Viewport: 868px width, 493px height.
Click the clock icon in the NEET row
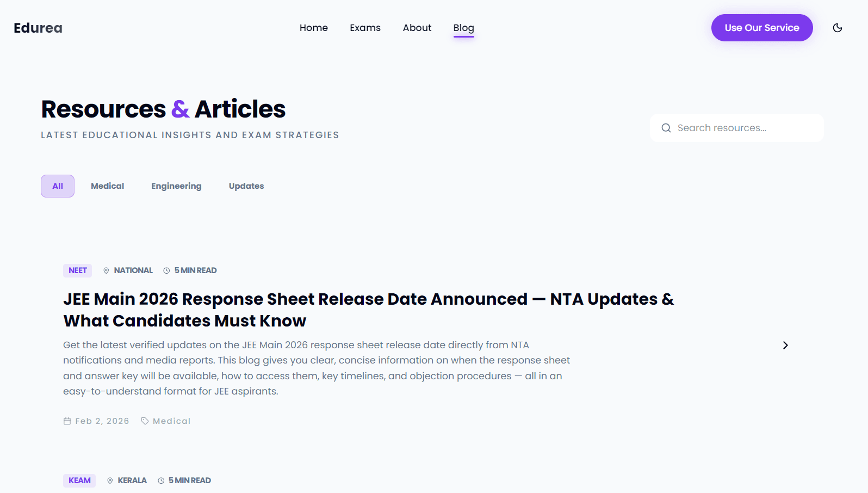(166, 270)
